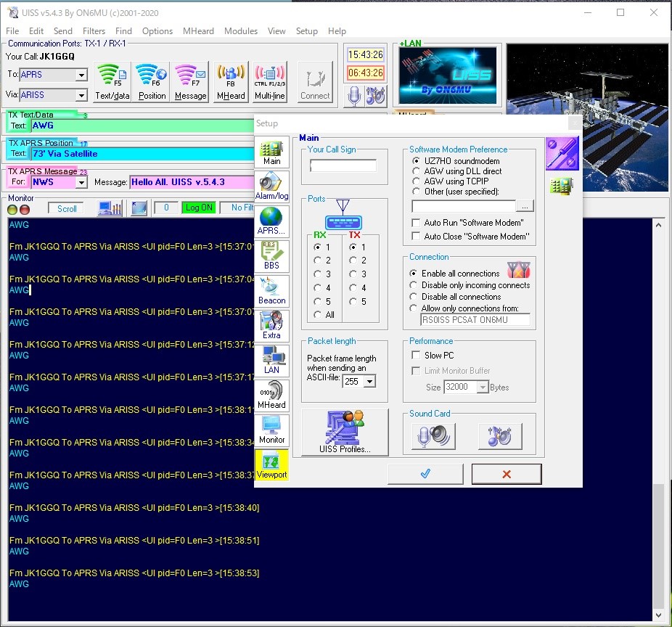Open the Beacon setup section
The image size is (672, 627).
(x=271, y=291)
